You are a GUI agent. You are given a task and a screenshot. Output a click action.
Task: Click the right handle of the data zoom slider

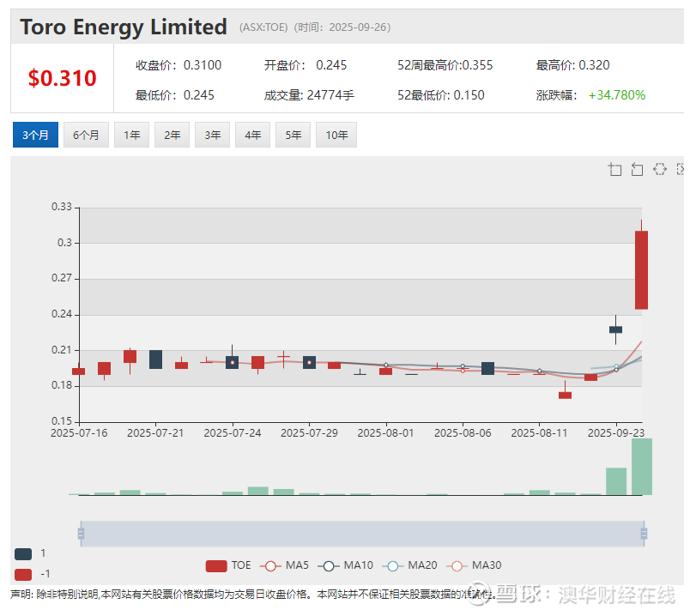coord(644,533)
